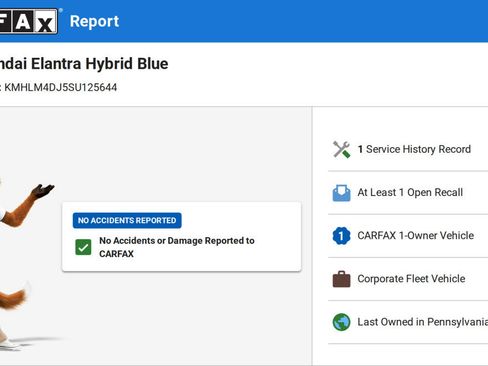The height and width of the screenshot is (366, 488).
Task: Click the green checkmark box
Action: pos(83,247)
